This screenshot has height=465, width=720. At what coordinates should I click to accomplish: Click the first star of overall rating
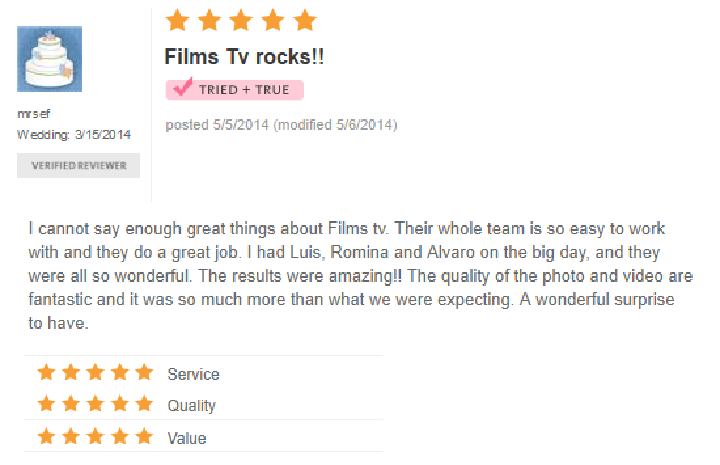point(177,20)
